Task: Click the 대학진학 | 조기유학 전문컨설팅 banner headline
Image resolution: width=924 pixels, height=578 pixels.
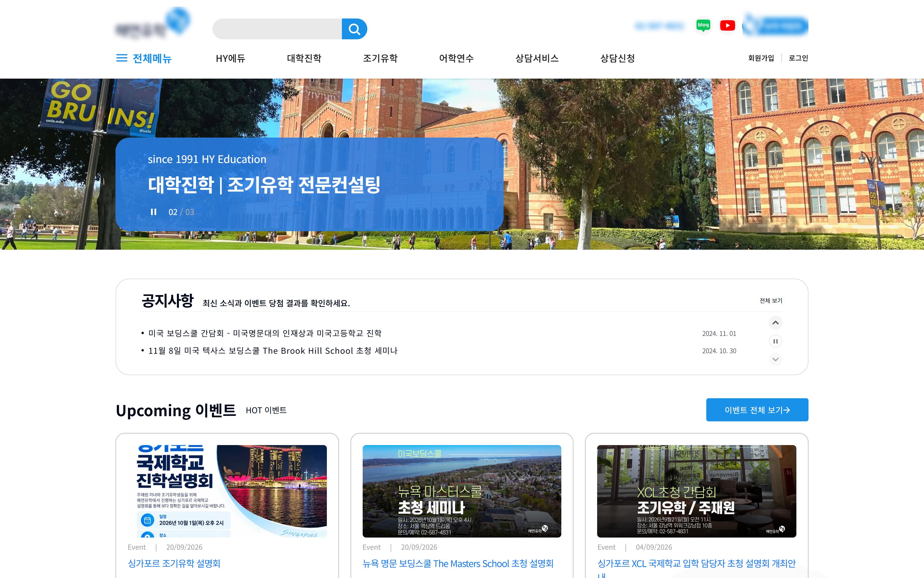Action: tap(264, 185)
